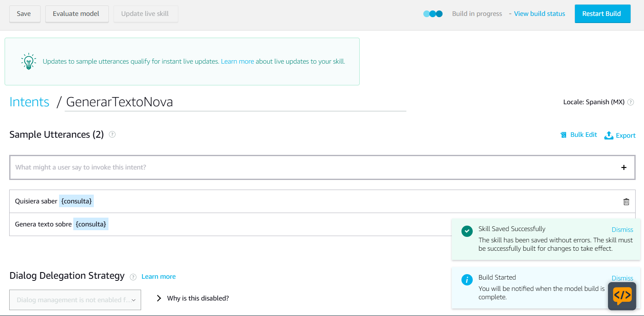Screen dimensions: 644x316
Task: Open the View build status link
Action: pos(539,14)
